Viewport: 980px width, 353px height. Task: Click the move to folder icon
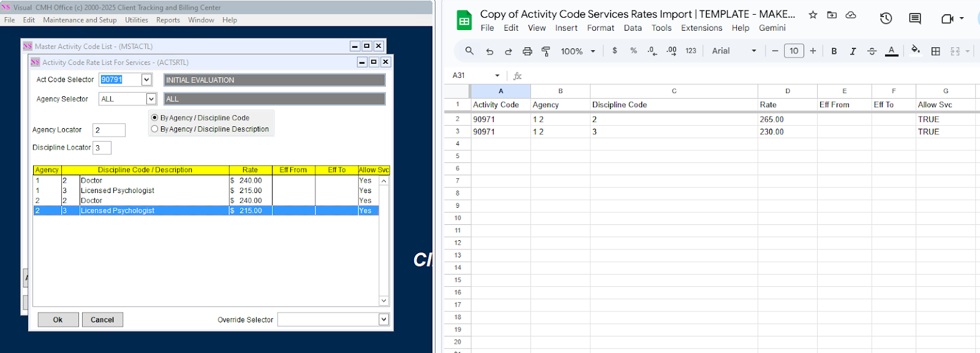point(832,15)
